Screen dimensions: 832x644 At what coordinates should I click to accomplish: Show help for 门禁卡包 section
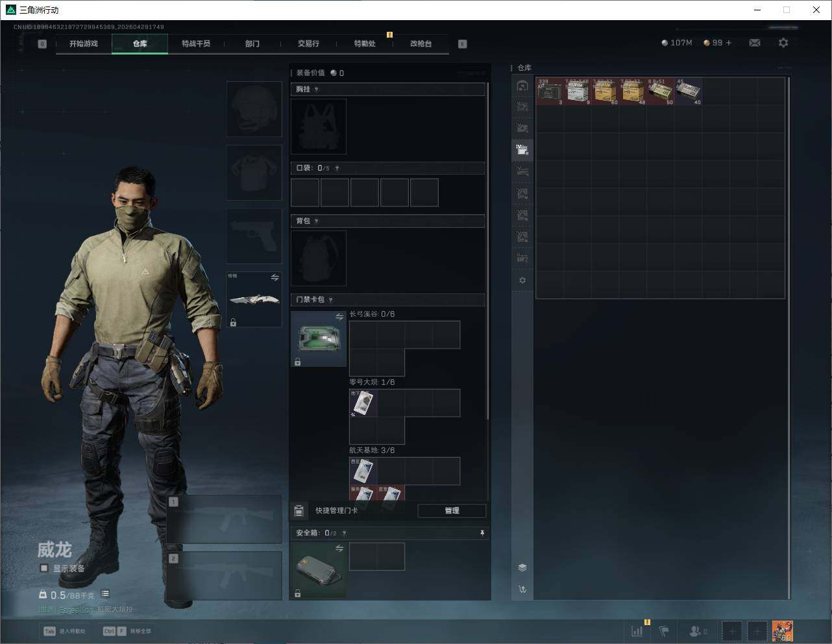click(331, 300)
